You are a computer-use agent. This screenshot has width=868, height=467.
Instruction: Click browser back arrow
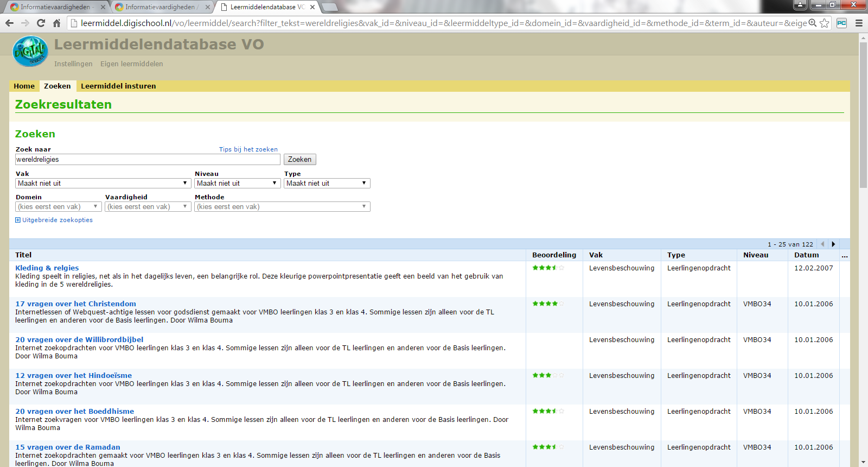click(x=9, y=23)
